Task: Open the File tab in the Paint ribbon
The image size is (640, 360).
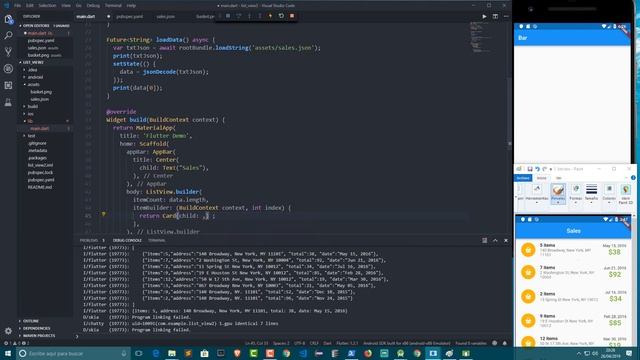Action: tap(523, 178)
